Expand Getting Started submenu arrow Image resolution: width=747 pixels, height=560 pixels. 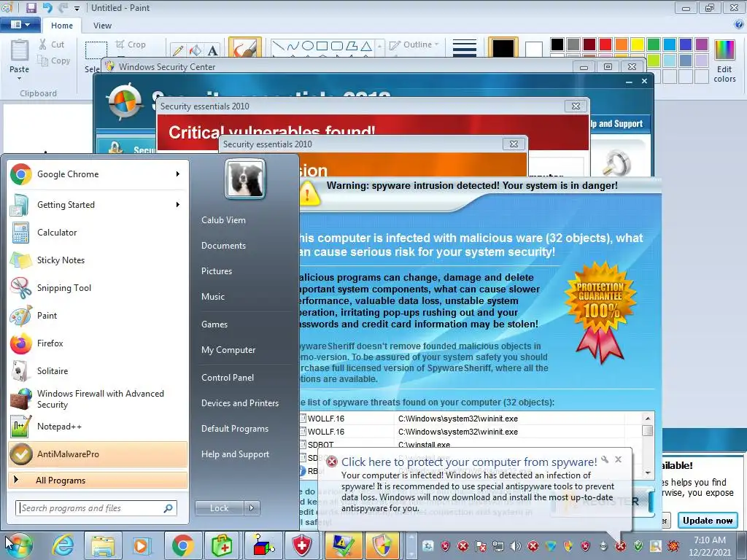click(x=178, y=205)
